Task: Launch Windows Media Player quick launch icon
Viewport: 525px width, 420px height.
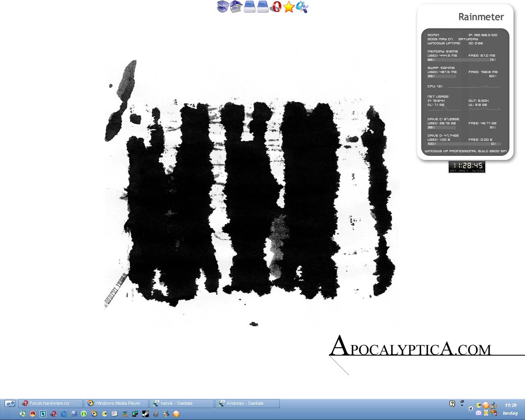Action: click(94, 414)
